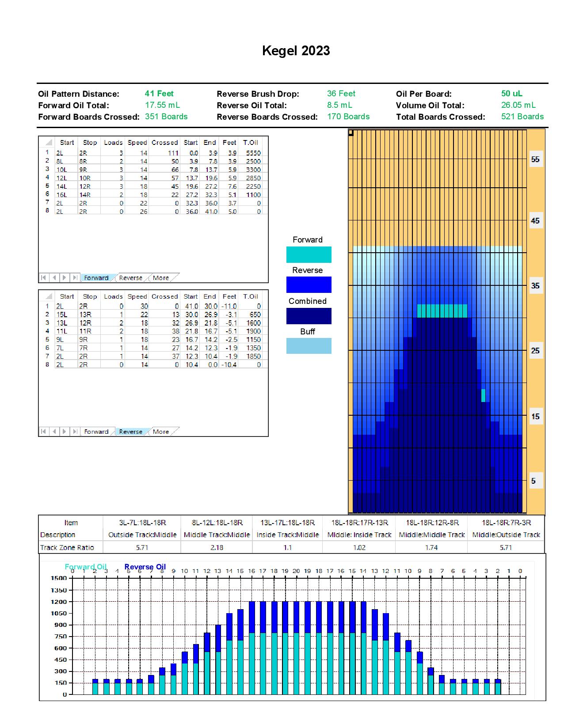564x728 pixels.
Task: Click T.Oil column header in lower table
Action: click(x=251, y=296)
